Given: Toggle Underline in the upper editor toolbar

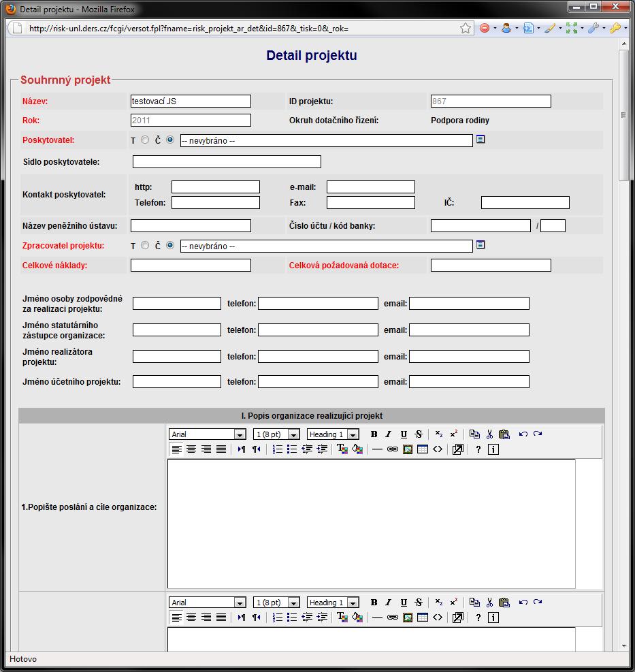Looking at the screenshot, I should pos(404,434).
